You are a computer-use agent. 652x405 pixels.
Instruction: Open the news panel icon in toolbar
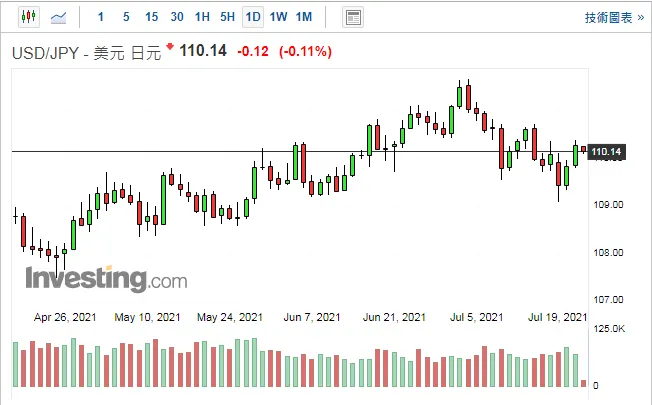[x=353, y=17]
